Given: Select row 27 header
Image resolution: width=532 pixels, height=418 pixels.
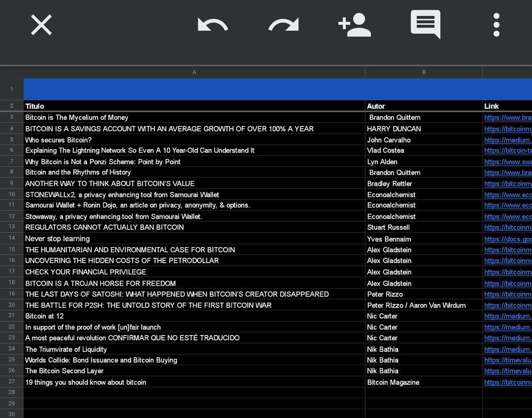Looking at the screenshot, I should pos(12,382).
